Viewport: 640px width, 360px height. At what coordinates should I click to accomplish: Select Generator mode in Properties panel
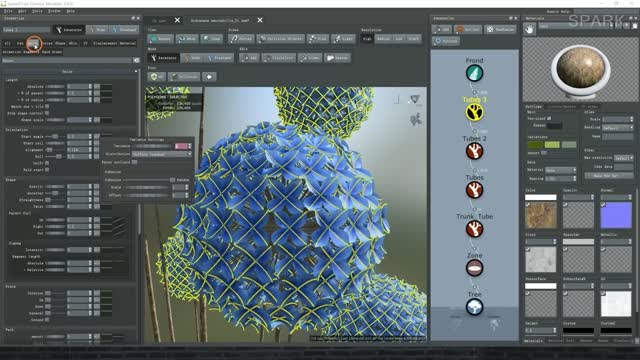click(x=69, y=30)
